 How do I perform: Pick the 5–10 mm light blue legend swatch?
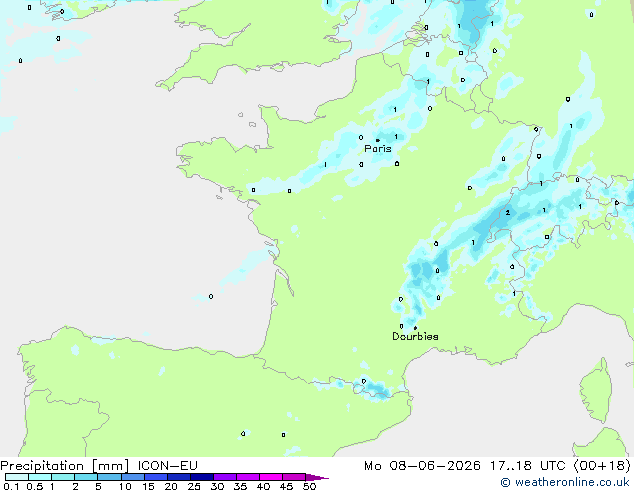coord(109,477)
